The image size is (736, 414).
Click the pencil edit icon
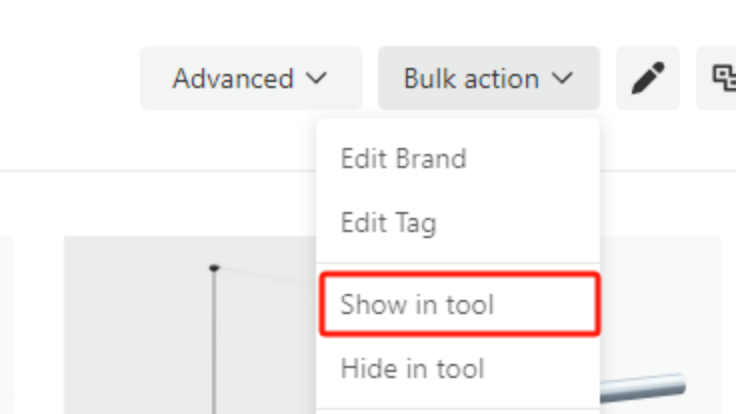pos(648,78)
